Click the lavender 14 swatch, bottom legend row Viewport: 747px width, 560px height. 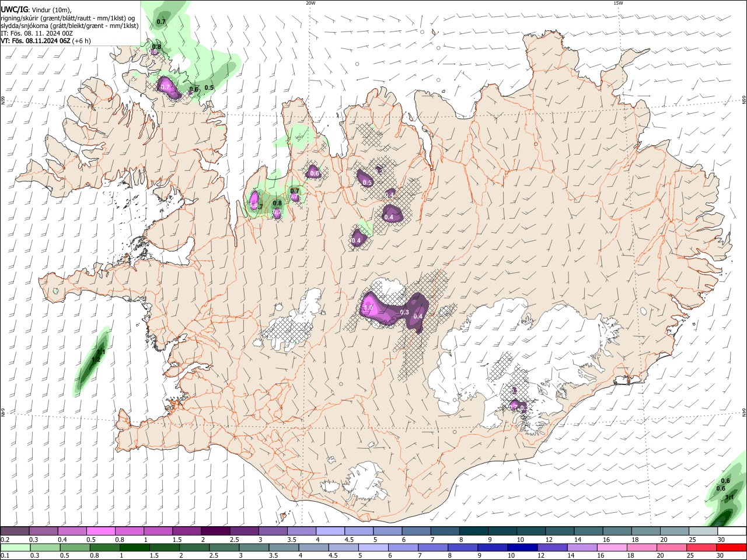(x=581, y=547)
